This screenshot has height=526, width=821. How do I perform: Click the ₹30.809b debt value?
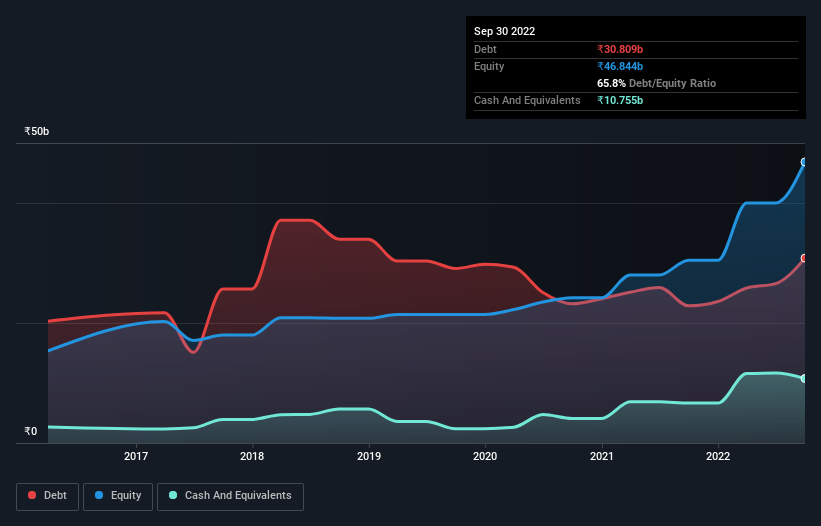620,49
